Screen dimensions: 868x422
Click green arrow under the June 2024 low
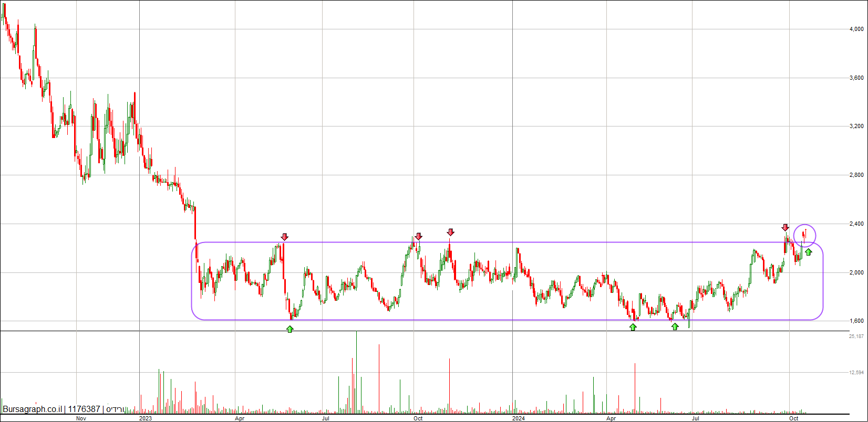click(x=675, y=326)
